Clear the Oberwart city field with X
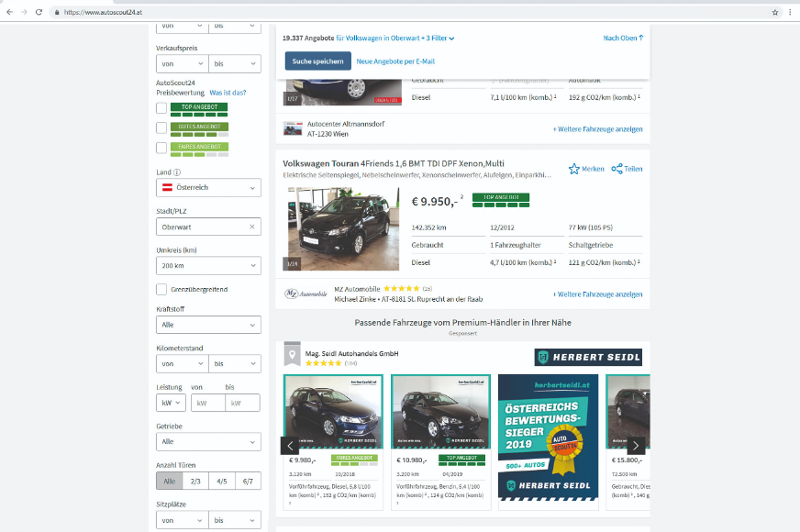Image resolution: width=800 pixels, height=532 pixels. (251, 227)
